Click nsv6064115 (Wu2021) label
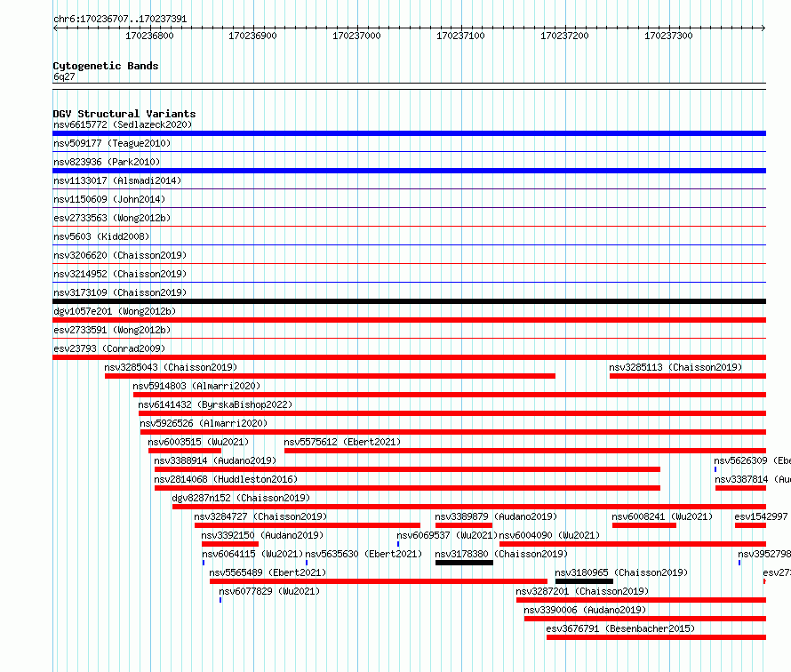Image resolution: width=791 pixels, height=672 pixels. pyautogui.click(x=252, y=554)
